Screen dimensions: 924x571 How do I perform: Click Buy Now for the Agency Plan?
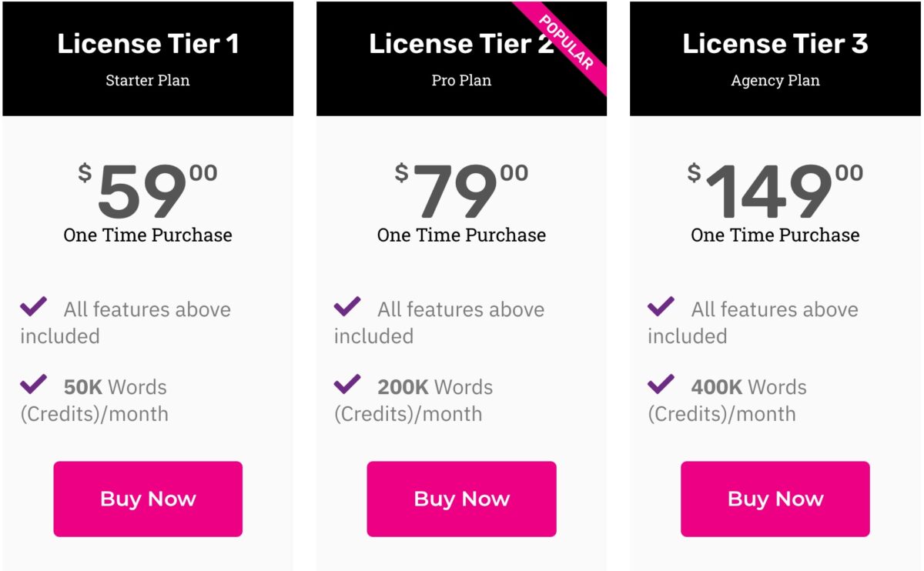pyautogui.click(x=775, y=499)
